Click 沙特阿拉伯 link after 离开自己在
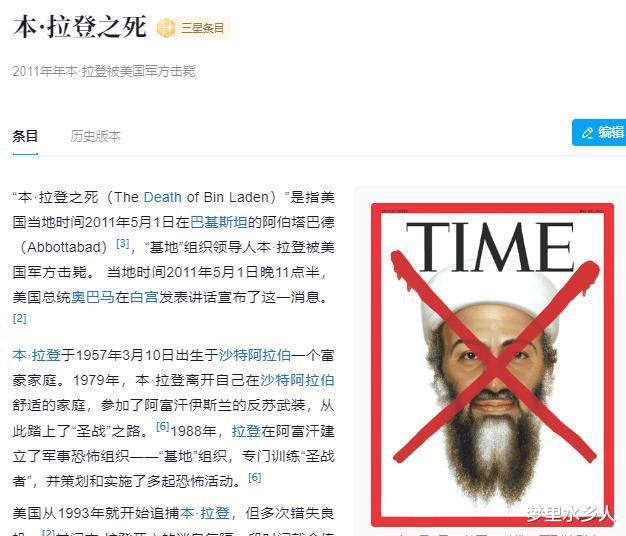Screen dimensions: 626x536 click(297, 380)
